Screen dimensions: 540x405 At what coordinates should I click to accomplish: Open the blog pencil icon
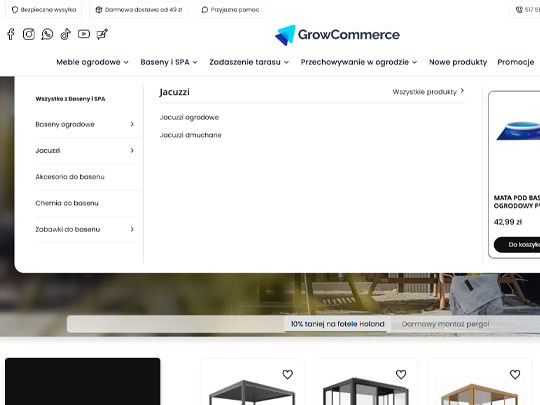click(102, 34)
